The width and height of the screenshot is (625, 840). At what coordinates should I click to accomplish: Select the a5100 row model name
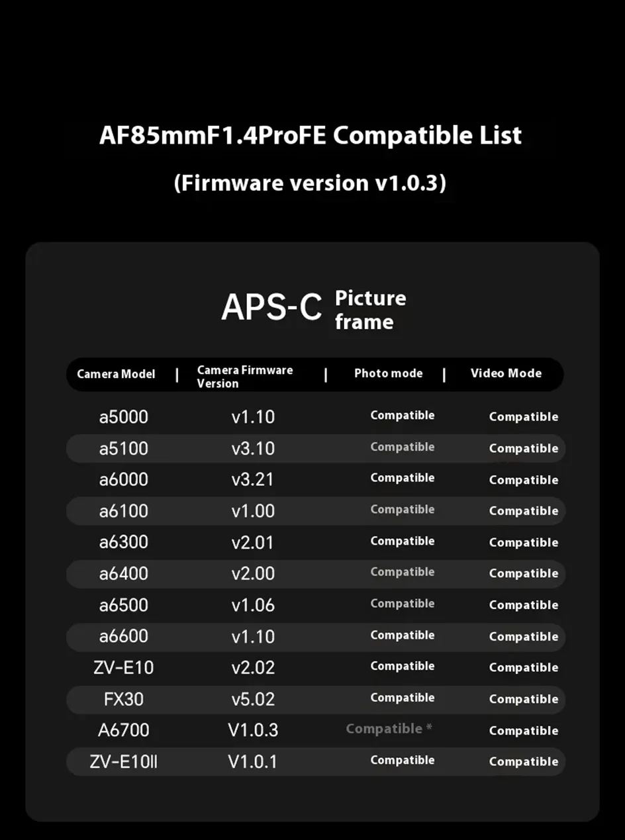(x=124, y=449)
